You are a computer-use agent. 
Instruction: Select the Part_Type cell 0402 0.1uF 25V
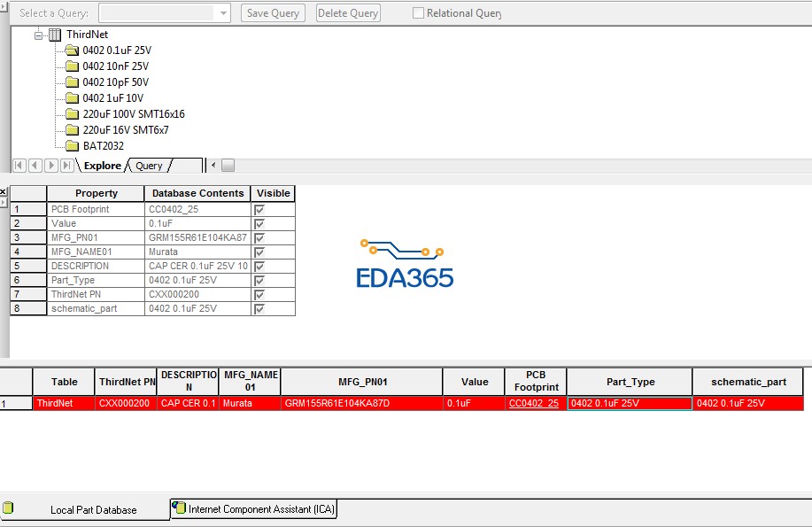click(x=630, y=403)
